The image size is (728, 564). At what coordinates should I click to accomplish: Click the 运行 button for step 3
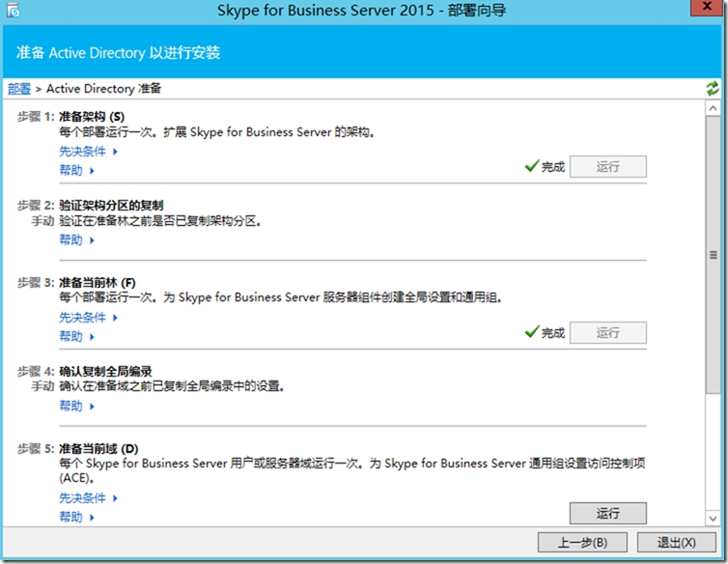click(x=607, y=332)
